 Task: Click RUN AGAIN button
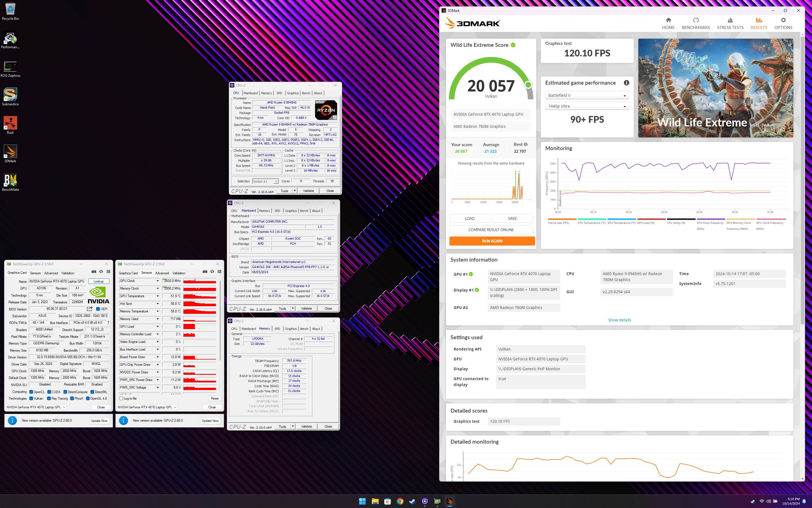pos(492,241)
